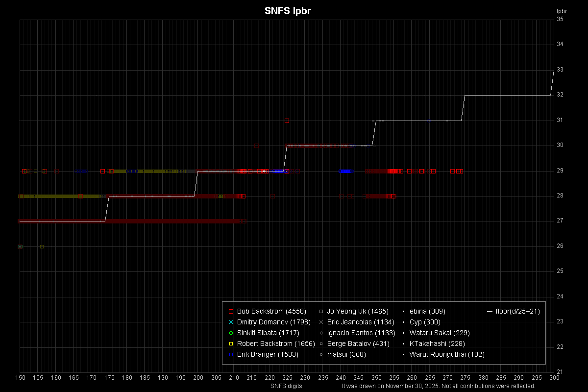This screenshot has height=392, width=588.
Task: Click the red square icon for Bob Backstrom
Action: tap(231, 311)
